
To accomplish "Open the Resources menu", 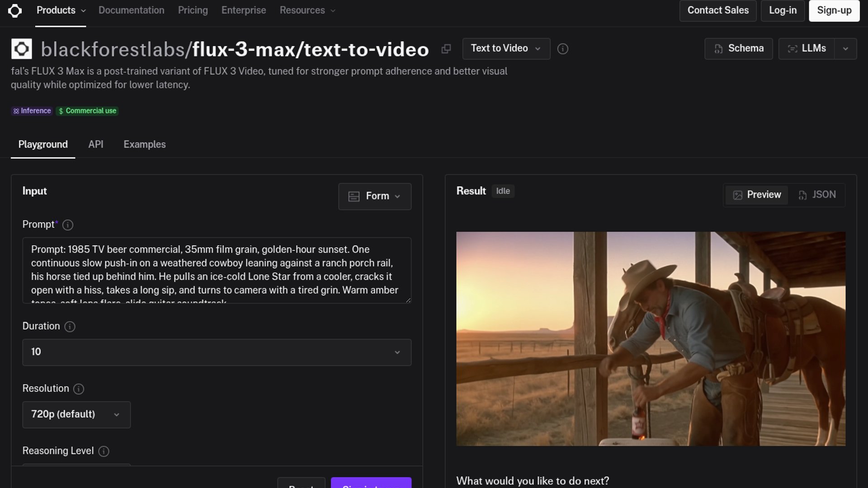I will point(307,10).
